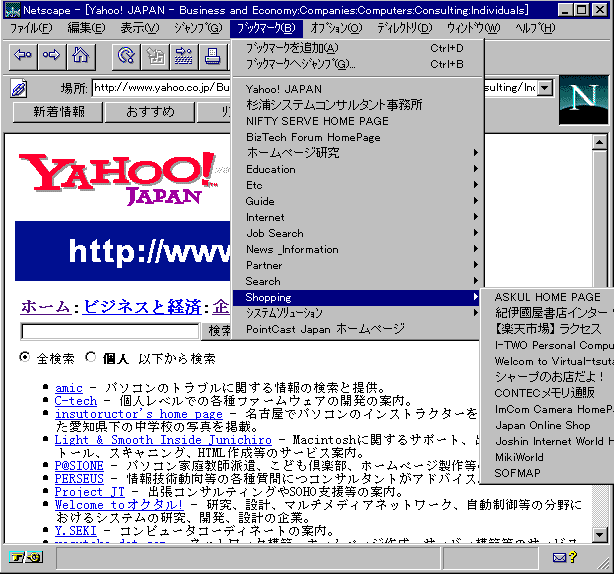Click the Netscape N logo
This screenshot has width=614, height=574.
click(583, 100)
